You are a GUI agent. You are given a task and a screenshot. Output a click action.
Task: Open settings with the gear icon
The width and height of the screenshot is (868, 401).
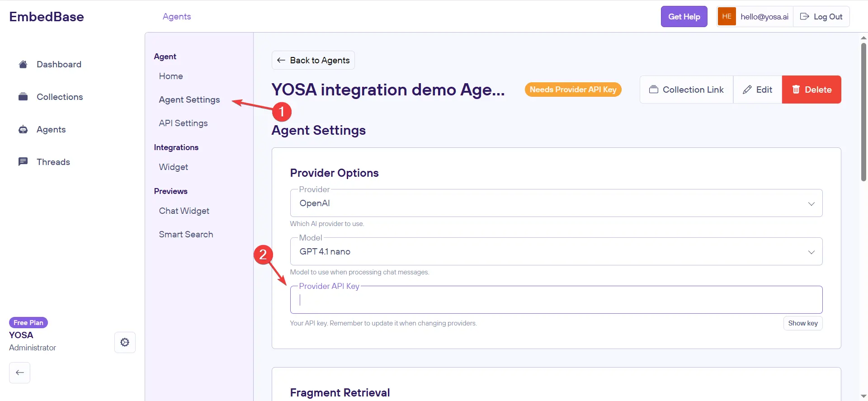coord(125,342)
